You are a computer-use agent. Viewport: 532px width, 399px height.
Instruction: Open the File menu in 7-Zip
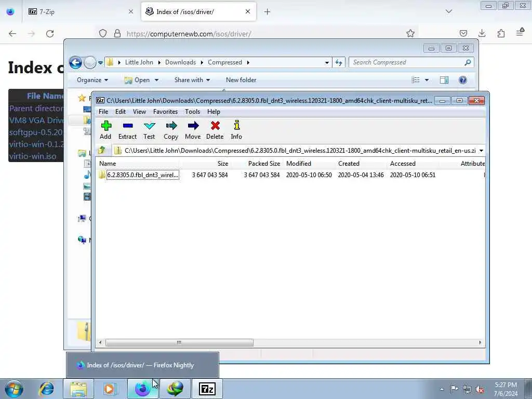tap(103, 112)
